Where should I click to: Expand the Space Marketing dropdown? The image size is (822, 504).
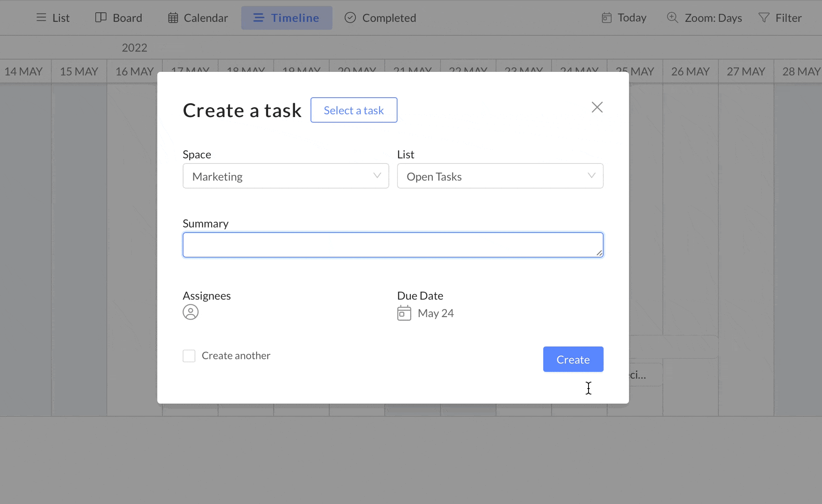[285, 176]
